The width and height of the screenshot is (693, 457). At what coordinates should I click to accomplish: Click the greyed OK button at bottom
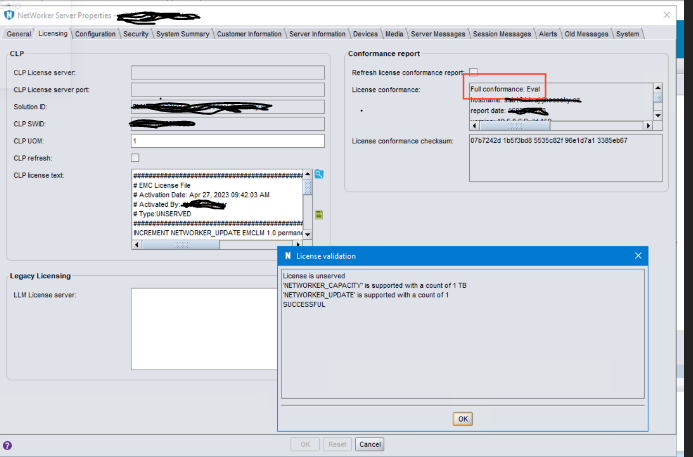305,444
